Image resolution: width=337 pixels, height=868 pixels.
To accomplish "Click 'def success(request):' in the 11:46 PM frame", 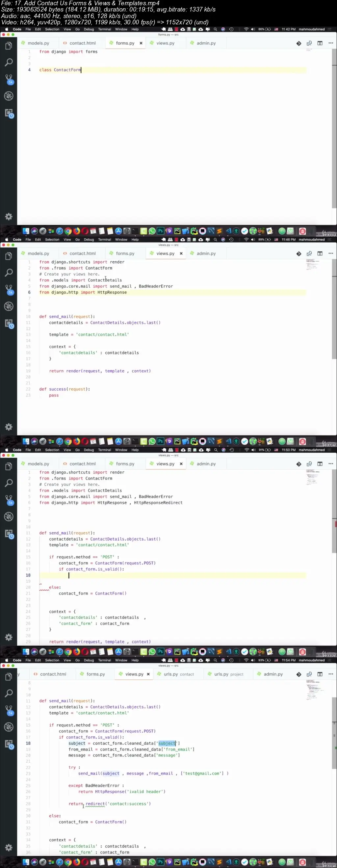I will 65,389.
